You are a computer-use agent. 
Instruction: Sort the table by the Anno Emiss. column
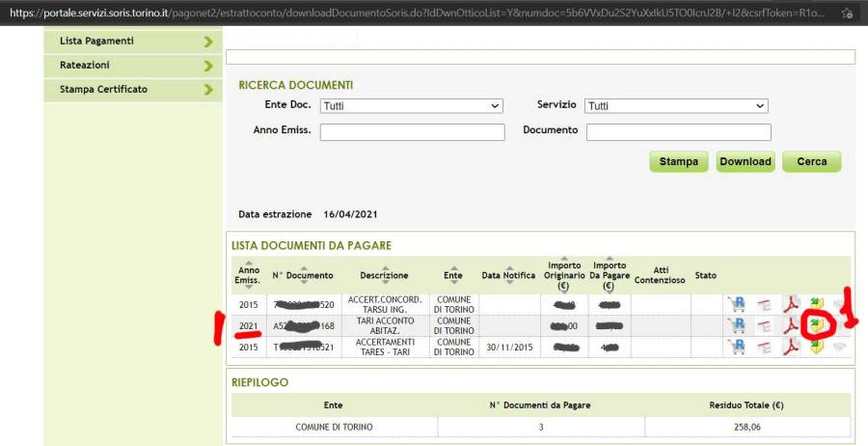point(248,275)
